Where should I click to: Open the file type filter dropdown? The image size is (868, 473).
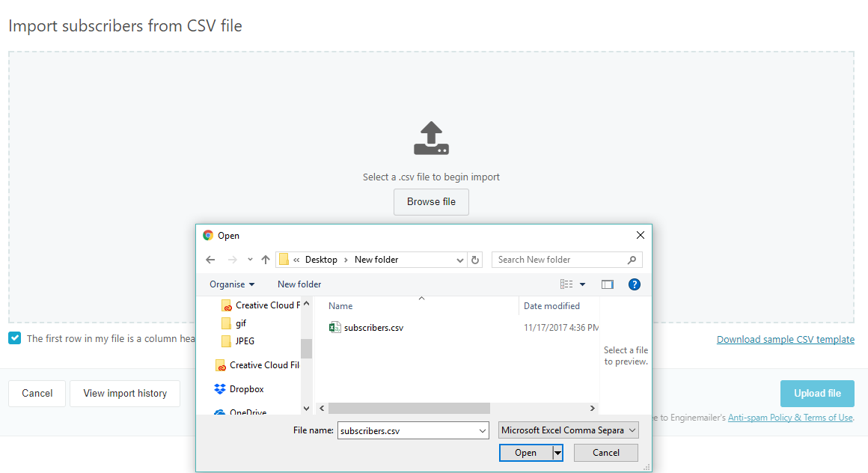568,430
